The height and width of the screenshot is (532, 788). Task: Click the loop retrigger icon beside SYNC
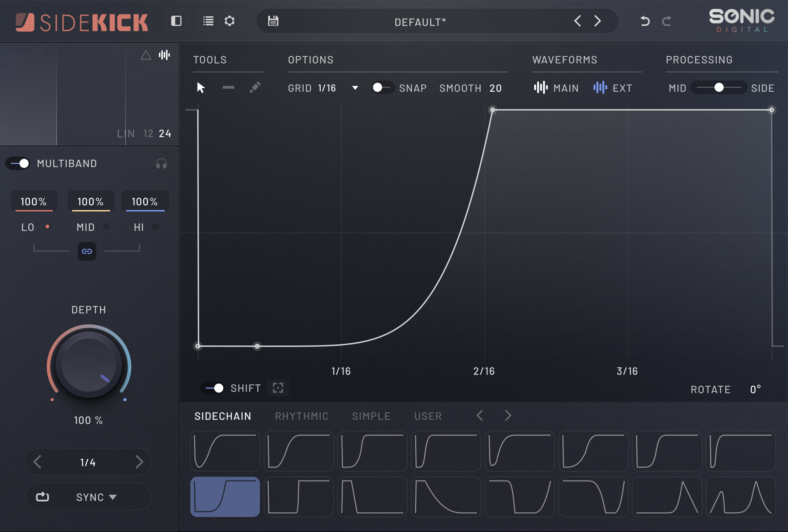tap(43, 497)
